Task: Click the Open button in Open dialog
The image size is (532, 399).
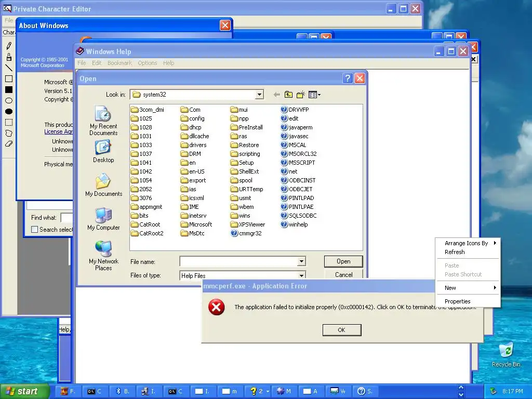Action: [343, 261]
